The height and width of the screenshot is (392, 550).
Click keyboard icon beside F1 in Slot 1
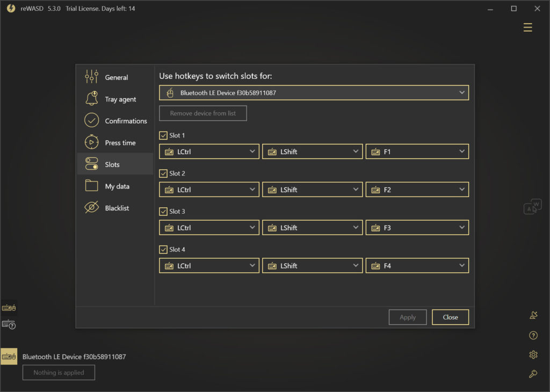375,152
